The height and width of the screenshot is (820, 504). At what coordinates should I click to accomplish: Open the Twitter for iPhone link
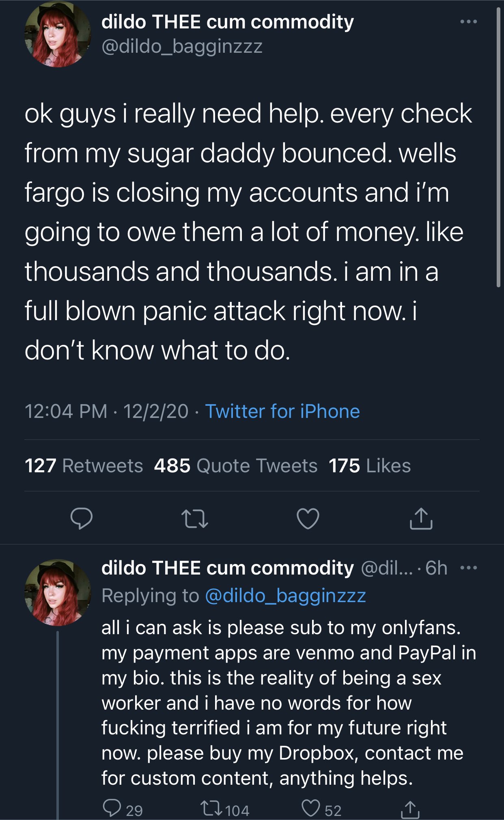click(x=282, y=411)
